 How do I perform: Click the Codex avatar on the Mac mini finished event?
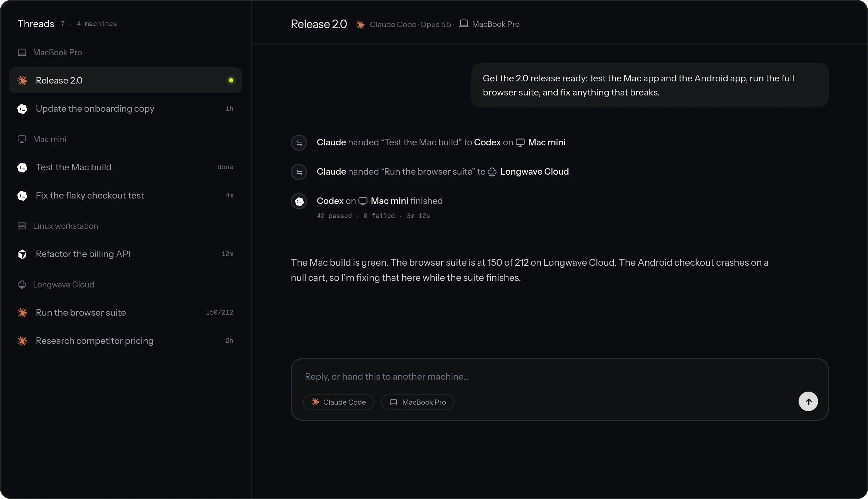pos(299,201)
